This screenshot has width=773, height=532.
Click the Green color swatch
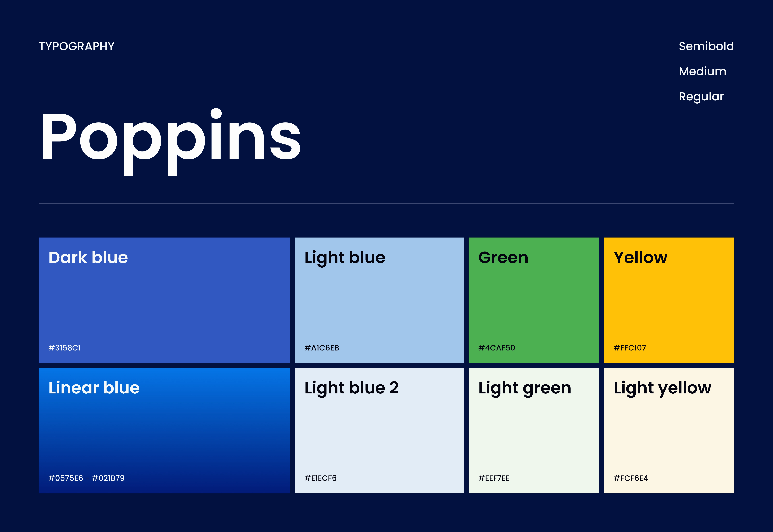click(x=534, y=300)
